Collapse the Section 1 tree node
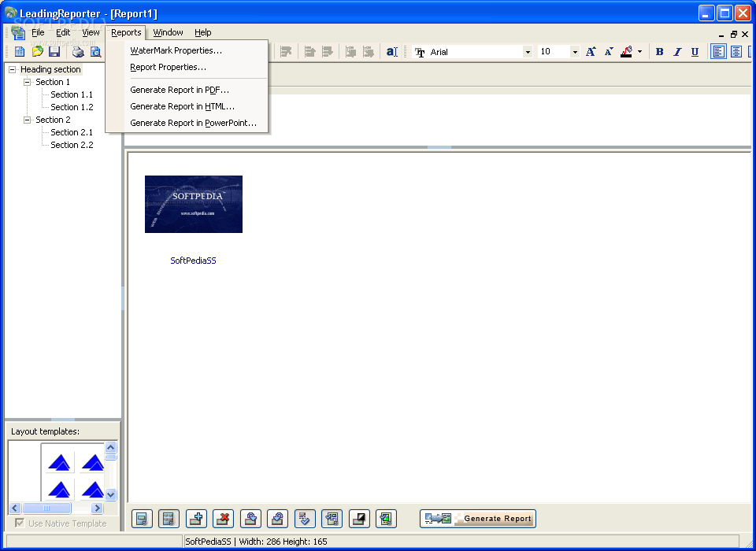Image resolution: width=756 pixels, height=551 pixels. pos(28,82)
